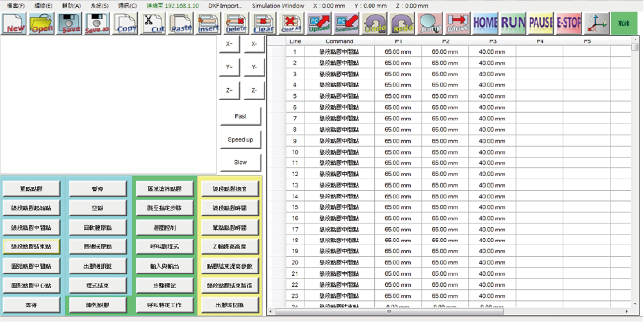Click the Jump toolbar icon
The image size is (644, 322).
pyautogui.click(x=430, y=24)
